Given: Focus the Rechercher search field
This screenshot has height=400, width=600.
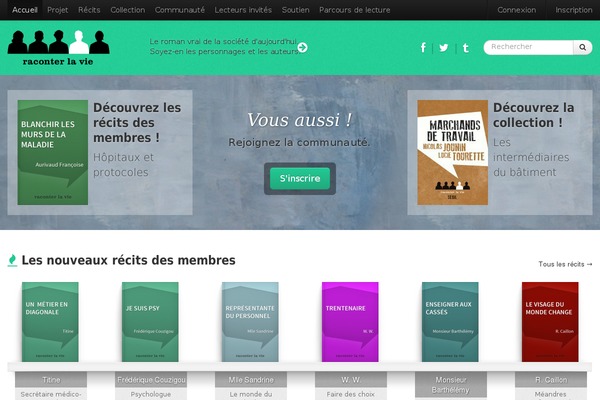Looking at the screenshot, I should click(528, 47).
